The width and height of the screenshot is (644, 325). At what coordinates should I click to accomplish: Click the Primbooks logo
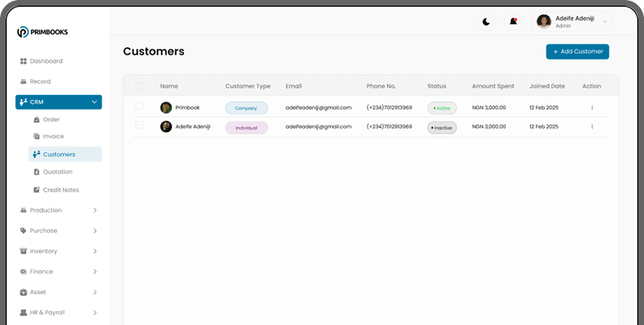tap(43, 32)
